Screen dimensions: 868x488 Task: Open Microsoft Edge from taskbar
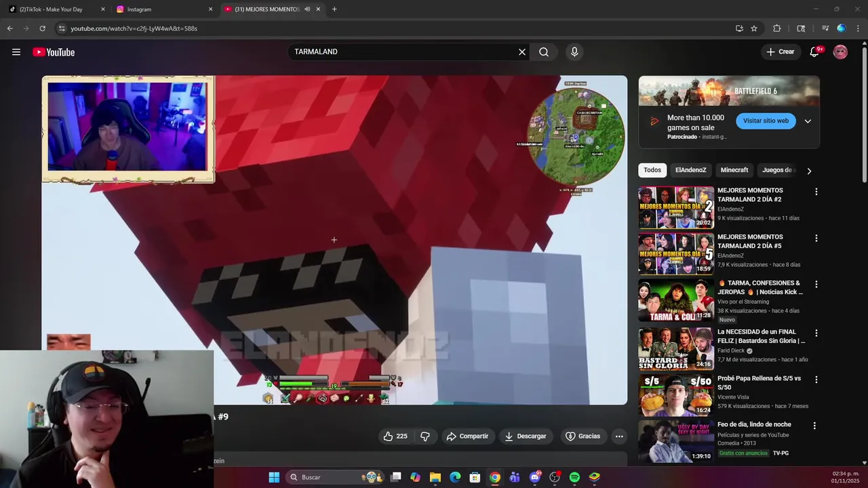[x=455, y=477]
